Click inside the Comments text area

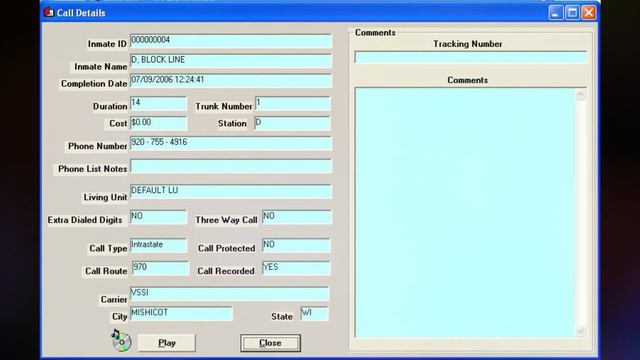tap(465, 213)
